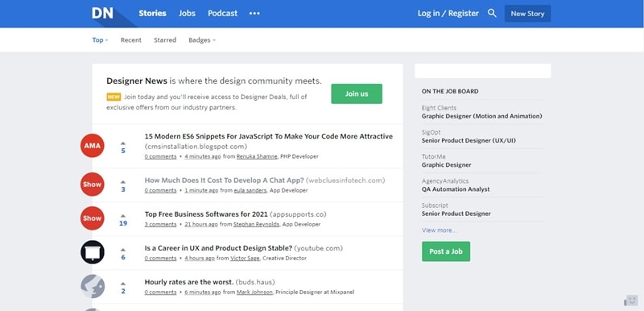Click the cmsinstallation.blogspot.com domain text
Screen dimensions: 644x311
click(196, 147)
